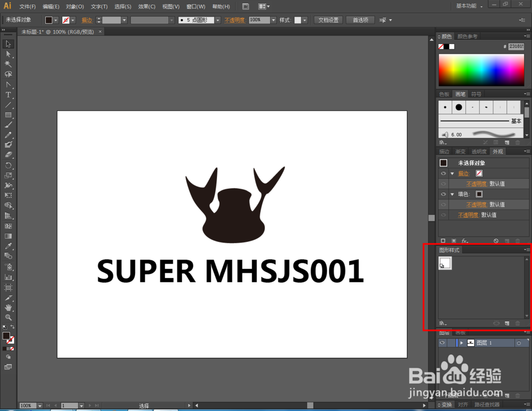Select the Magic Wand tool
The height and width of the screenshot is (411, 532).
(8, 64)
